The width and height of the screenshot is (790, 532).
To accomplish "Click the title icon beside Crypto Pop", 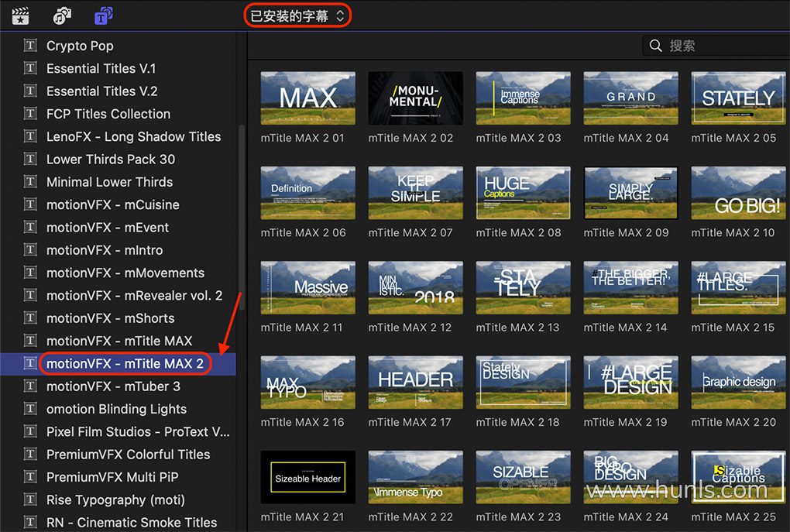I will click(x=30, y=46).
